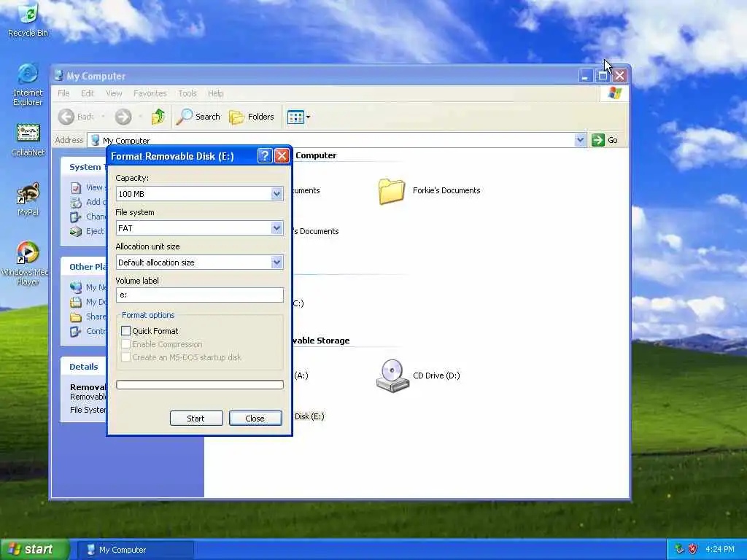Open Control Panel link in Other Places
747x560 pixels.
[89, 332]
